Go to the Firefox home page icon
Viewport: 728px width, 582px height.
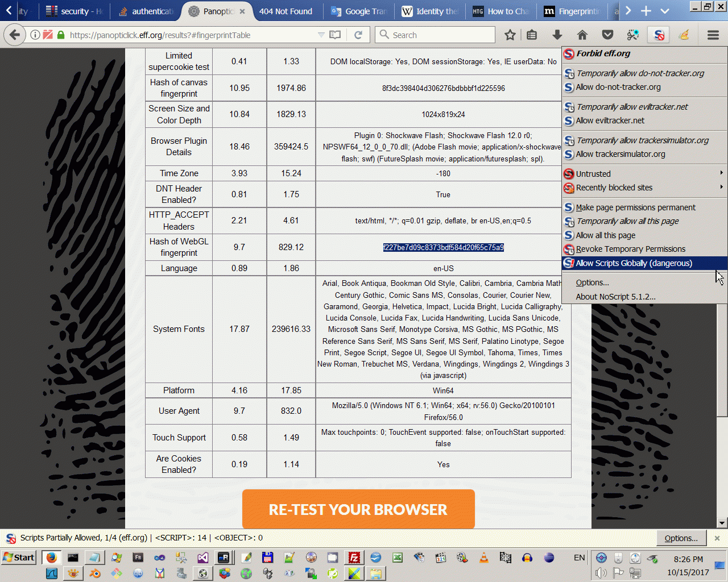click(x=582, y=35)
